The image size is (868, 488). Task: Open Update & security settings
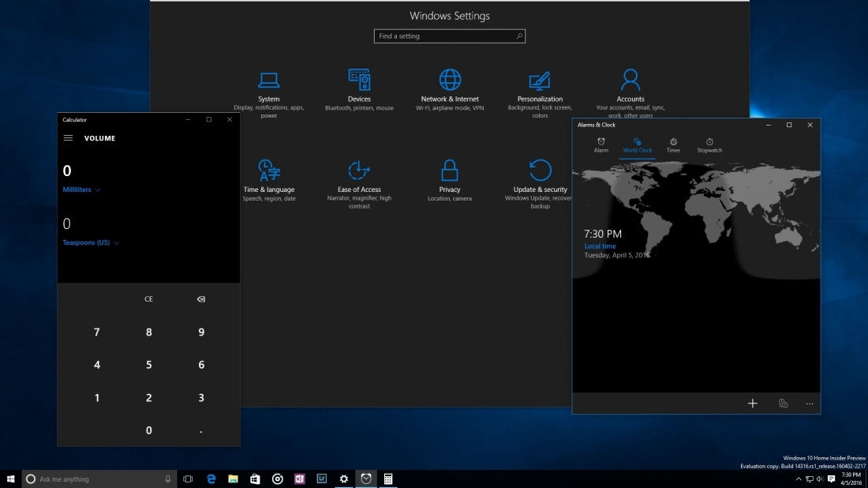coord(538,185)
